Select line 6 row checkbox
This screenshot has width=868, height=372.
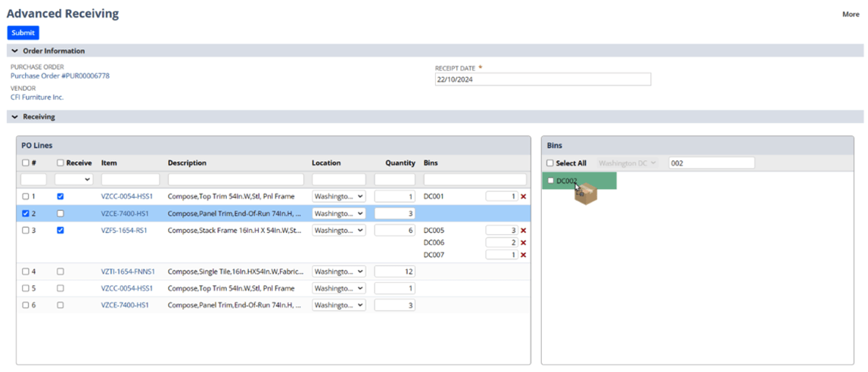point(26,305)
